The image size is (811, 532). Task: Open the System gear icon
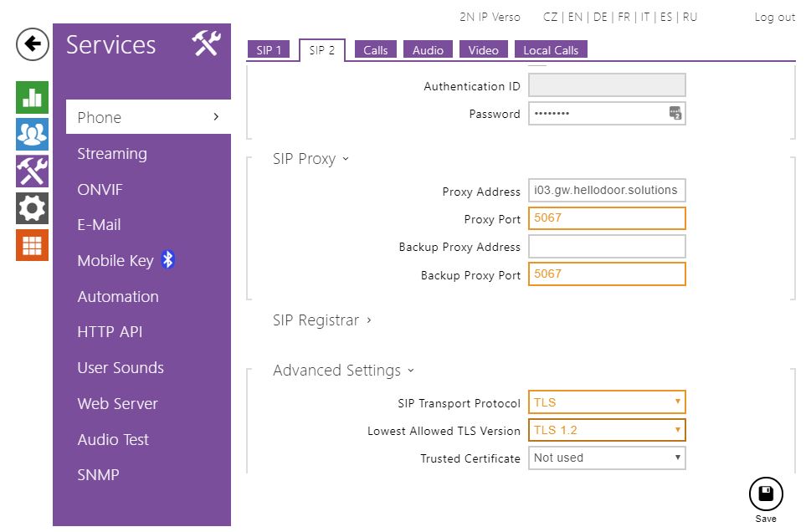click(32, 207)
